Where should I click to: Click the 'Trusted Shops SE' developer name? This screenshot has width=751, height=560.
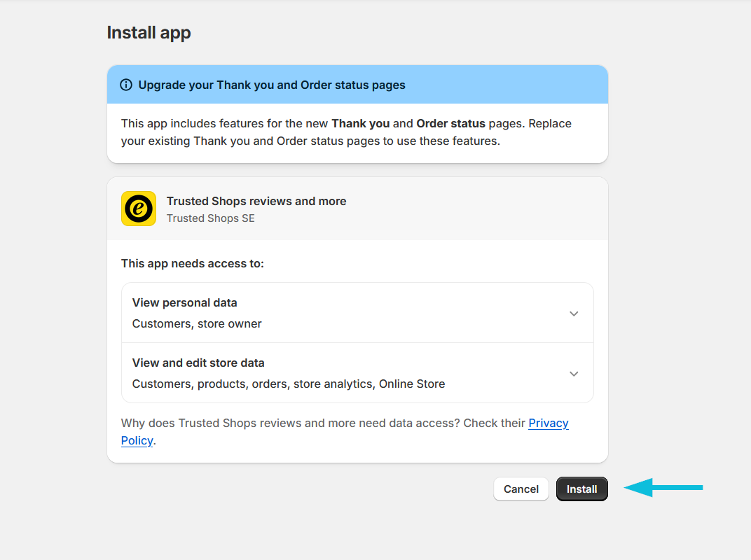pyautogui.click(x=211, y=218)
